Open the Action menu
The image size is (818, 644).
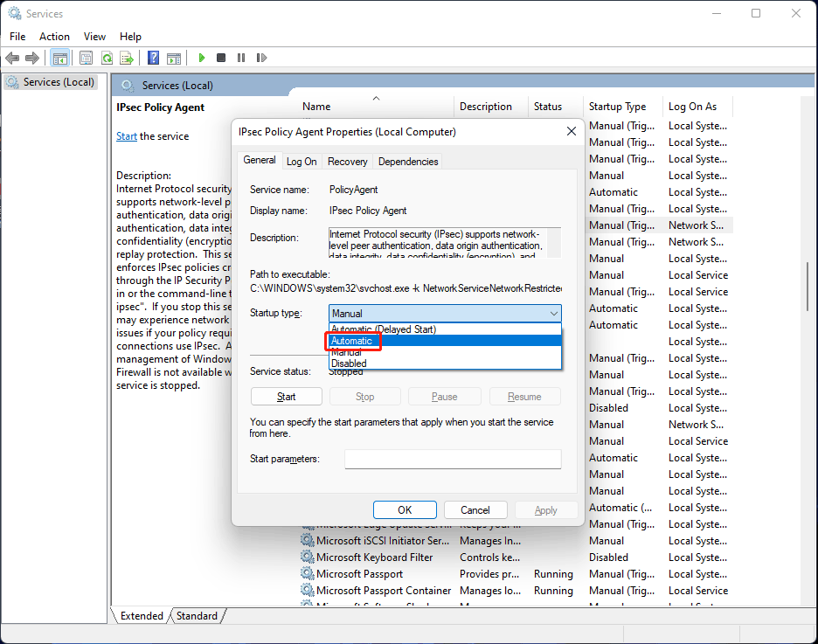(54, 37)
